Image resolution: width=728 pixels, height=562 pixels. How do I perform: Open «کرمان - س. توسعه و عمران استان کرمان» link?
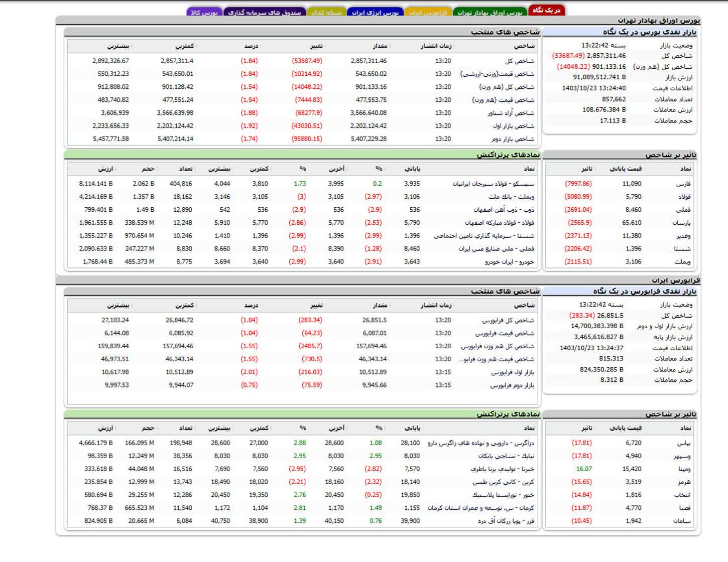tap(481, 508)
